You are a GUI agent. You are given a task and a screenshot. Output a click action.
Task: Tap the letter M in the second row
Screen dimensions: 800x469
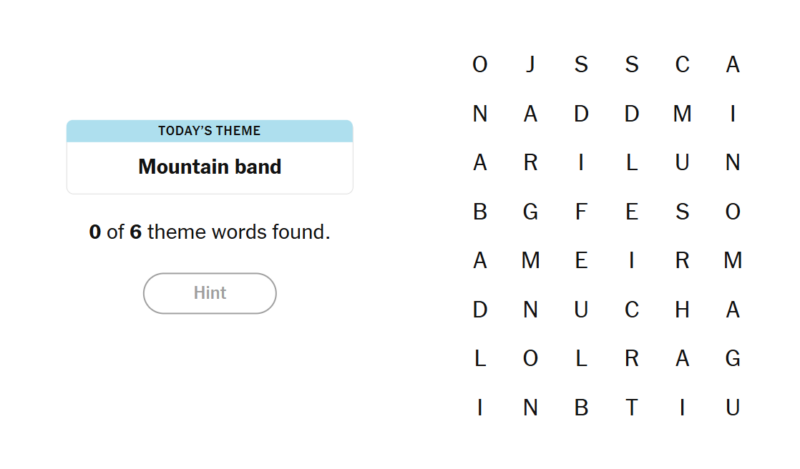point(682,114)
